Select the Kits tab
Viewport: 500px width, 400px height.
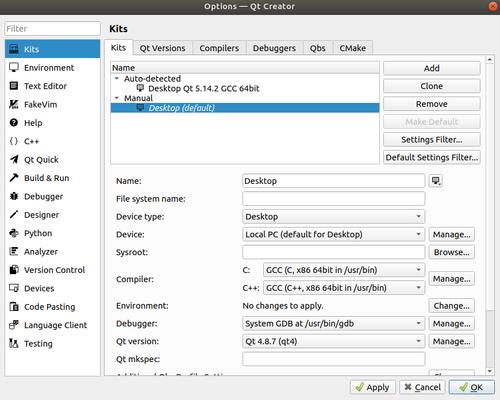(x=118, y=48)
